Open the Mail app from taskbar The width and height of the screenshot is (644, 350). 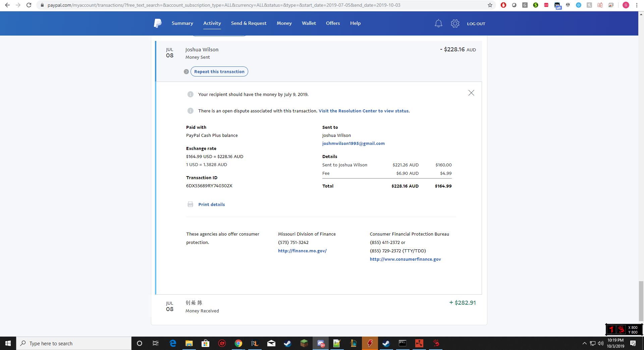click(271, 343)
